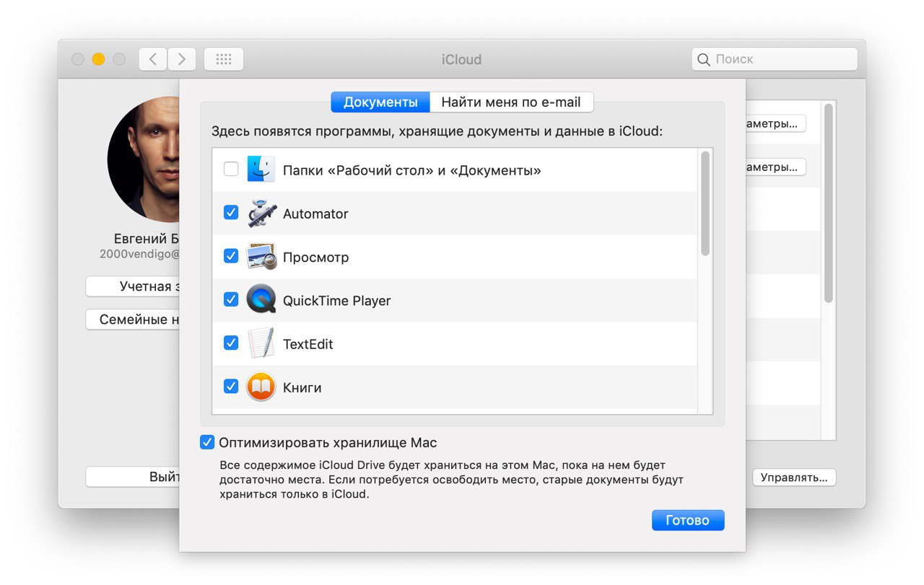Image resolution: width=924 pixels, height=585 pixels.
Task: Select the Просмотр row label
Action: 315,258
